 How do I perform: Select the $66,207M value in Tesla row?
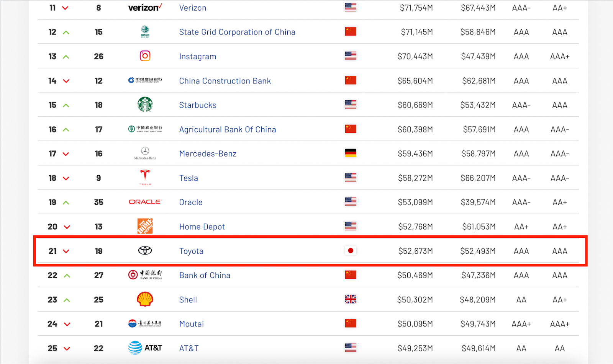(478, 178)
